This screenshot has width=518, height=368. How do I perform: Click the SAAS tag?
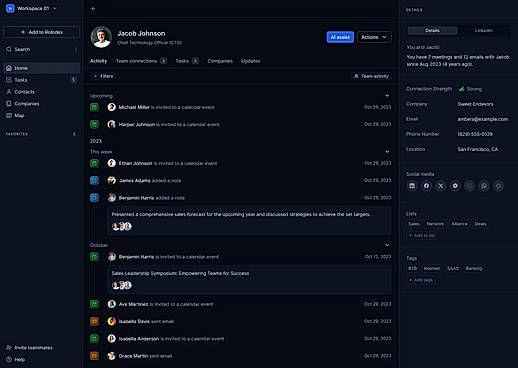pos(453,268)
